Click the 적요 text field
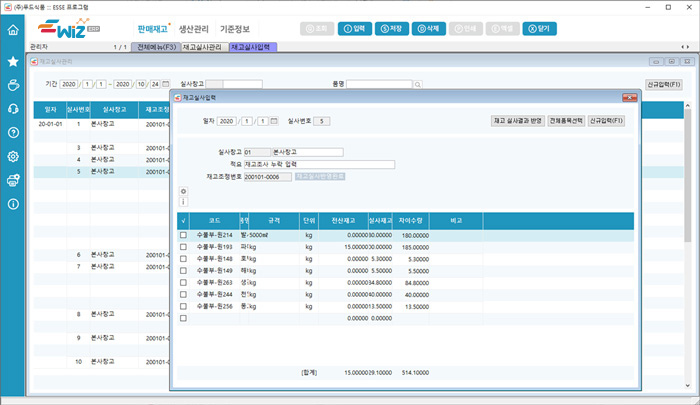700x405 pixels. coord(319,164)
